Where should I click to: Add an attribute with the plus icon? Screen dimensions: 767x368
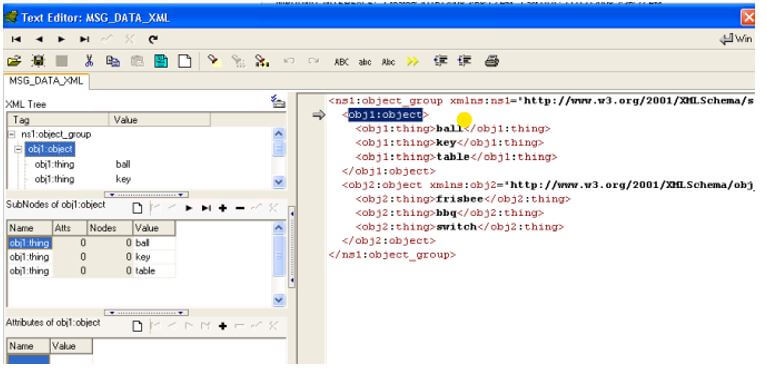pos(223,326)
